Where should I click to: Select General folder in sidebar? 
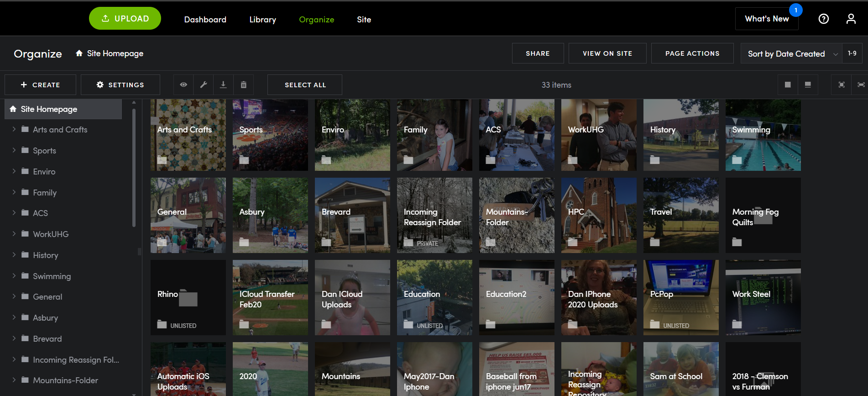pyautogui.click(x=47, y=296)
